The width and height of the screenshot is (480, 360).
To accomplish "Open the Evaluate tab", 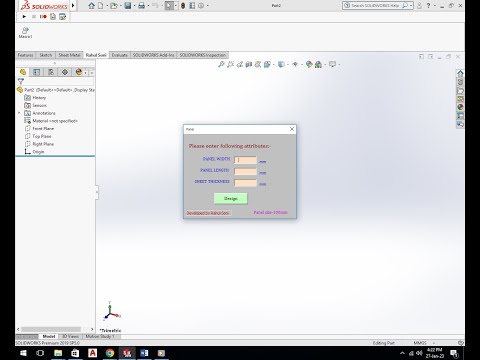I will [x=120, y=55].
